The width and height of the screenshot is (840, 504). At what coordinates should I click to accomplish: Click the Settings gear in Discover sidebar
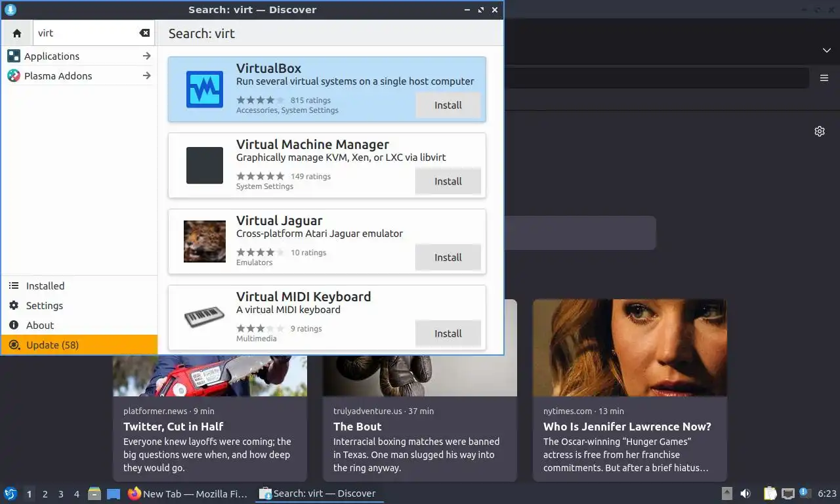point(14,305)
